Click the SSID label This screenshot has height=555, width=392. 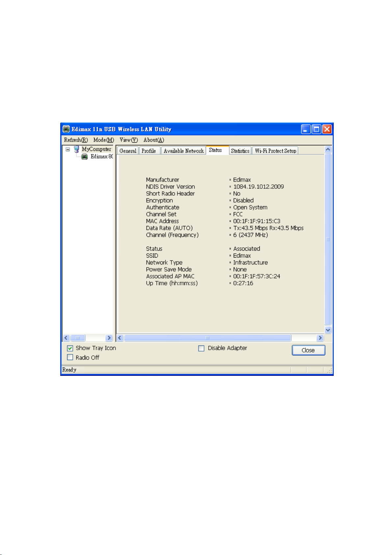point(152,256)
